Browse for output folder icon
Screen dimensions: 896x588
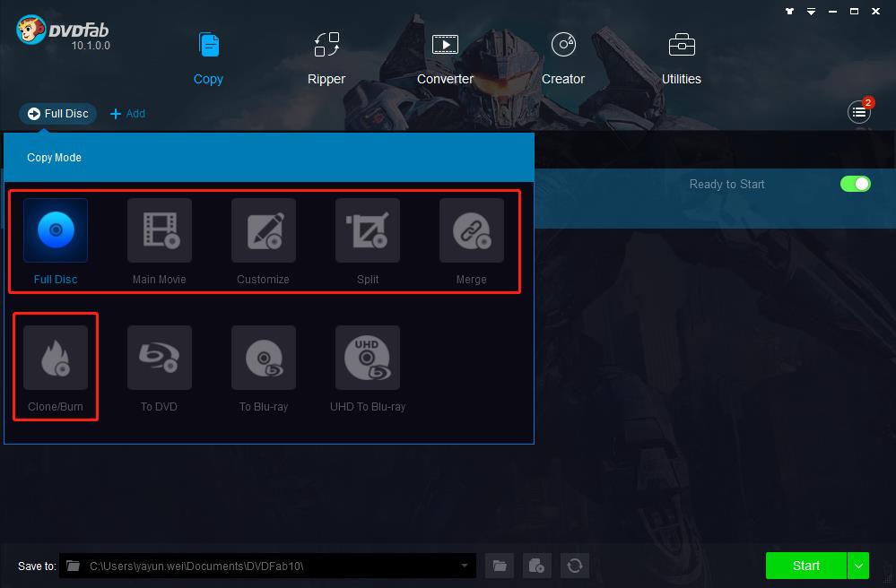(500, 566)
